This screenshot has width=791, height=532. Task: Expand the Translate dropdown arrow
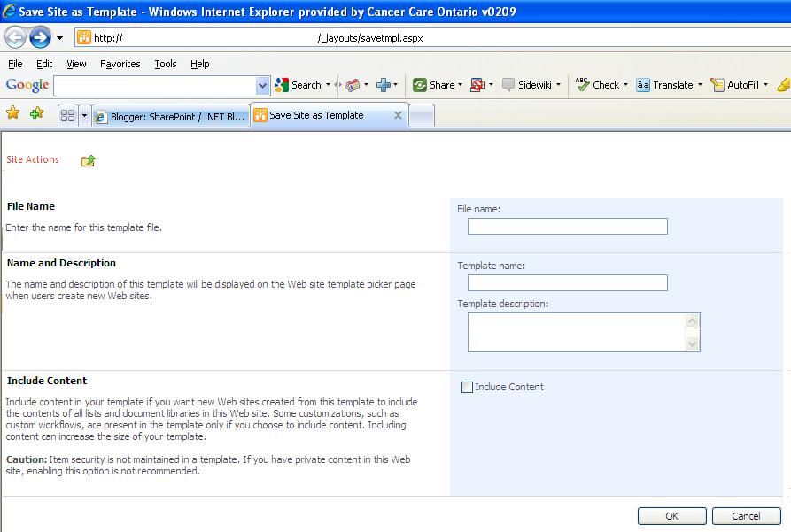[x=700, y=85]
